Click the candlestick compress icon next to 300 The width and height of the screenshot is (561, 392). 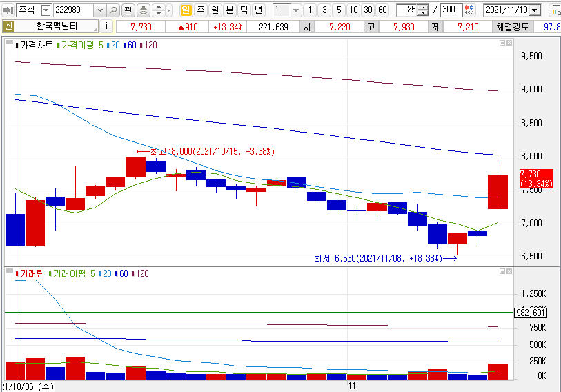(469, 10)
